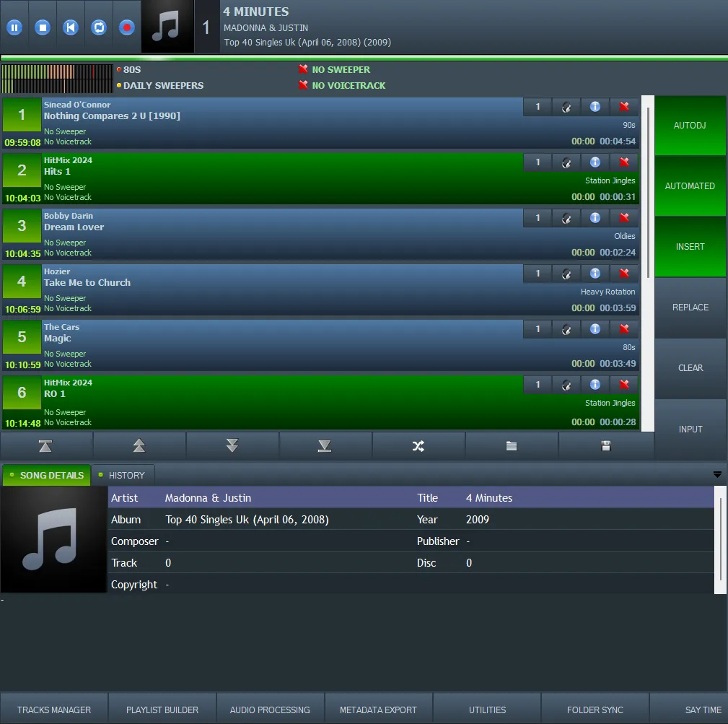Image resolution: width=728 pixels, height=724 pixels.
Task: Open info for Dream Lover track
Action: coord(595,218)
